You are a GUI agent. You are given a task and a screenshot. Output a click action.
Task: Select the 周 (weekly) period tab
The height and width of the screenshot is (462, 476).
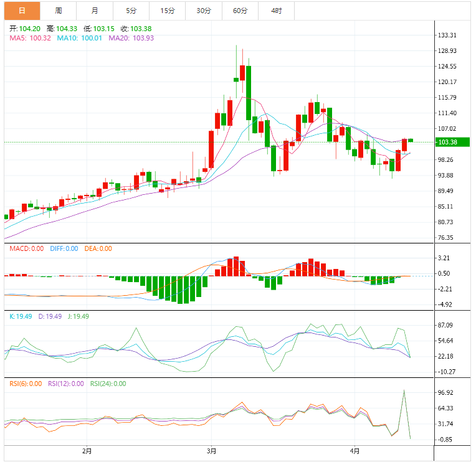pyautogui.click(x=59, y=11)
